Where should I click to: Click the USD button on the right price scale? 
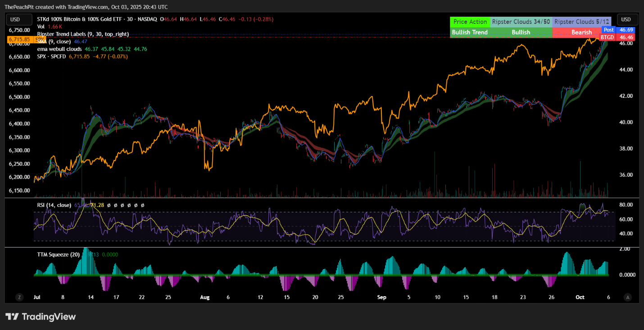pyautogui.click(x=627, y=19)
